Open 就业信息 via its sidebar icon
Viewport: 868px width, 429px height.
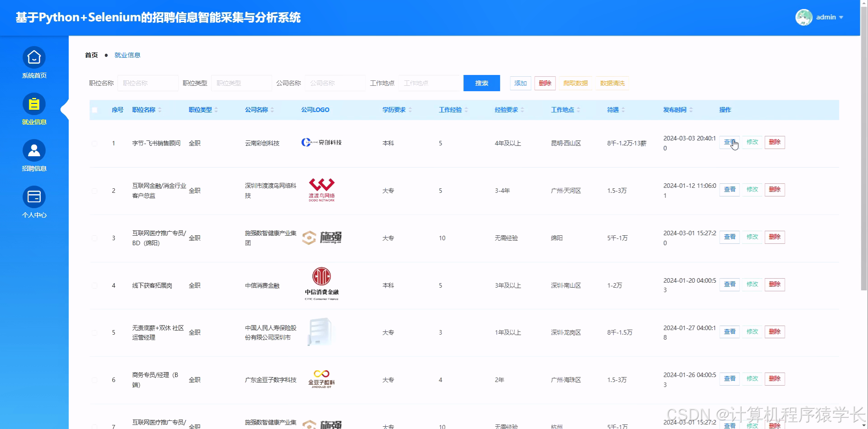pos(34,104)
